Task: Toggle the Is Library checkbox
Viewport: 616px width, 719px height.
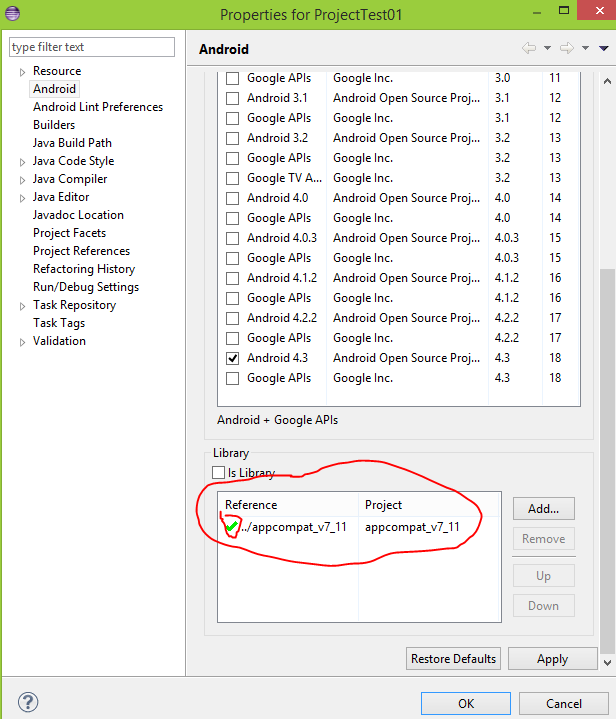Action: [x=219, y=473]
